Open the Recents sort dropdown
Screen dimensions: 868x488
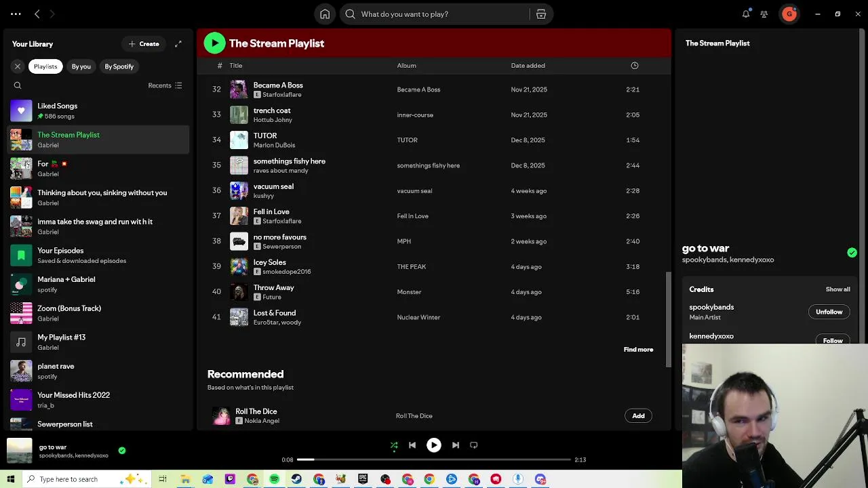point(165,85)
